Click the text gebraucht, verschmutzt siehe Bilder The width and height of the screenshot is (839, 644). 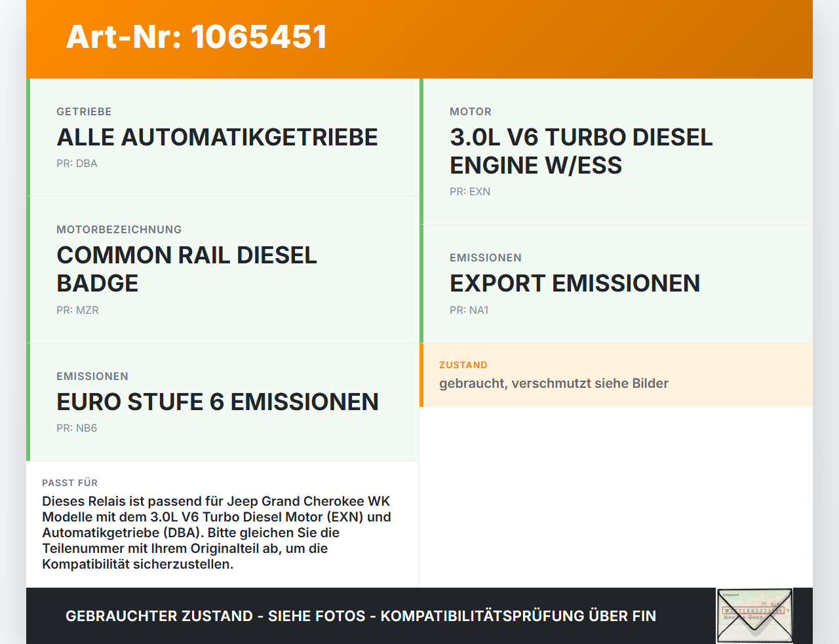click(554, 383)
